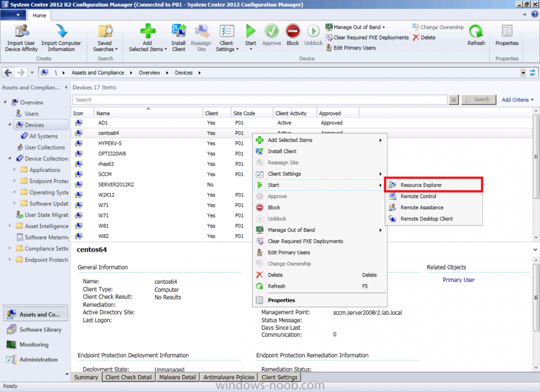Refresh the address bar view icon
Screen dimensions: 540x392
coord(532,72)
